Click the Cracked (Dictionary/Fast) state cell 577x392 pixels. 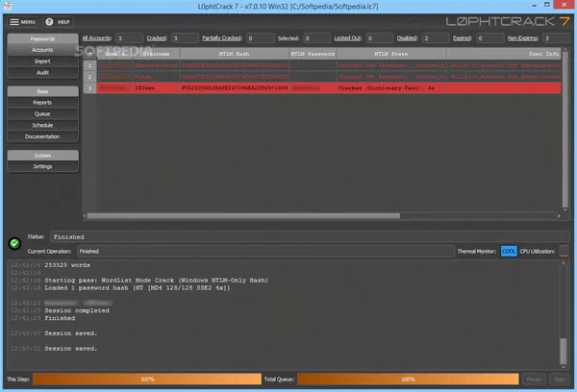(391, 88)
